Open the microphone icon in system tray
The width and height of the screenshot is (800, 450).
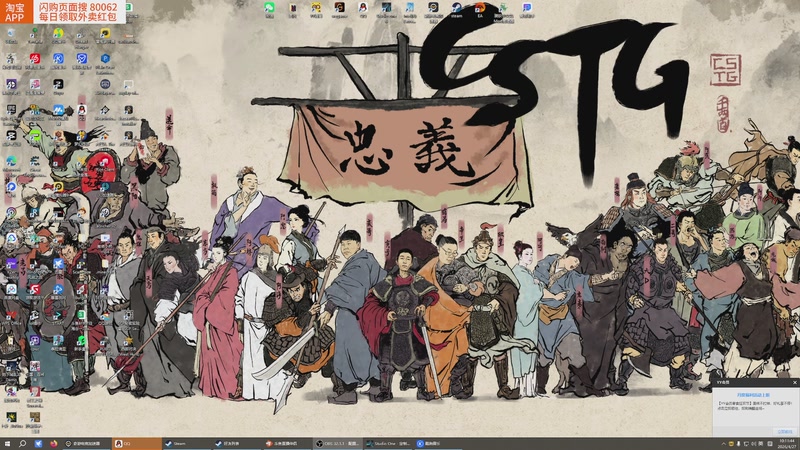pos(738,444)
